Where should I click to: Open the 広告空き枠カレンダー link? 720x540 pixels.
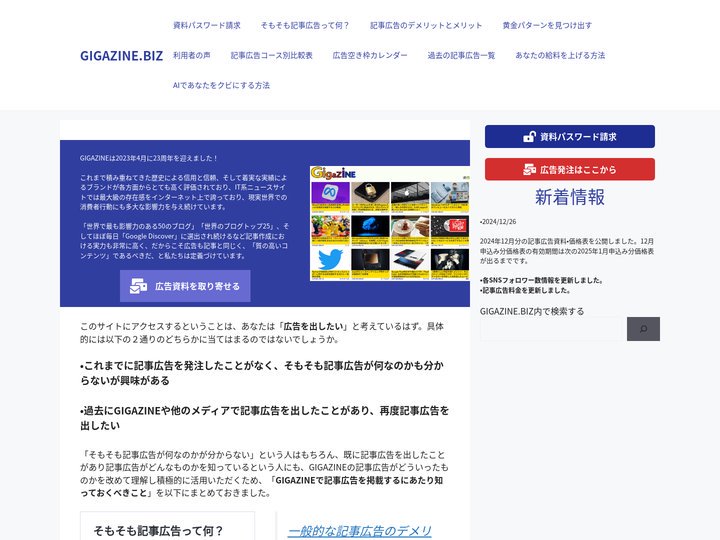[370, 55]
